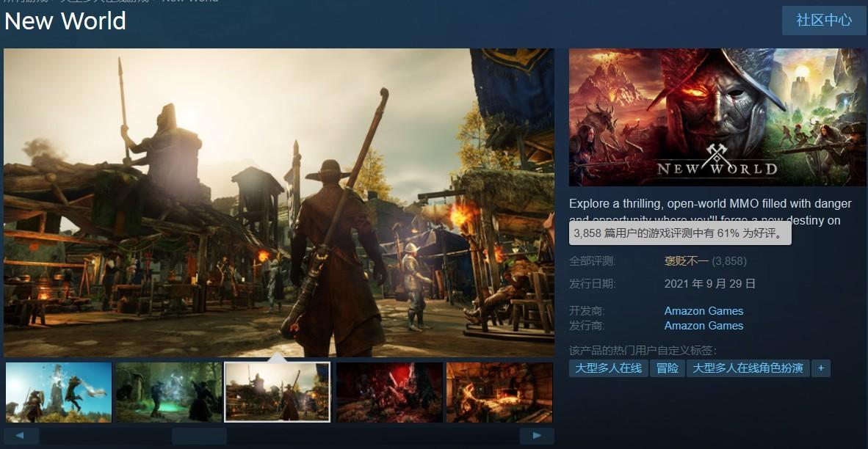Click the plus button to add tags
The width and height of the screenshot is (868, 449).
pyautogui.click(x=821, y=368)
